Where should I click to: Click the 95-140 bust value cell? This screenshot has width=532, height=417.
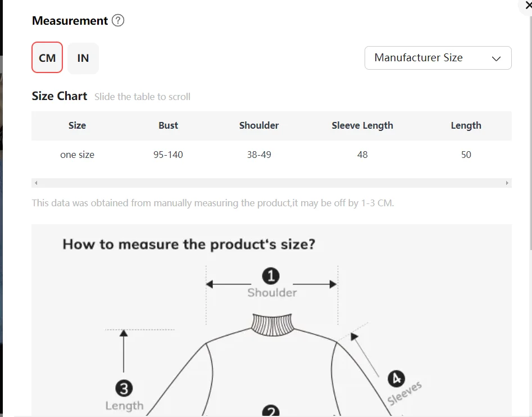tap(168, 155)
